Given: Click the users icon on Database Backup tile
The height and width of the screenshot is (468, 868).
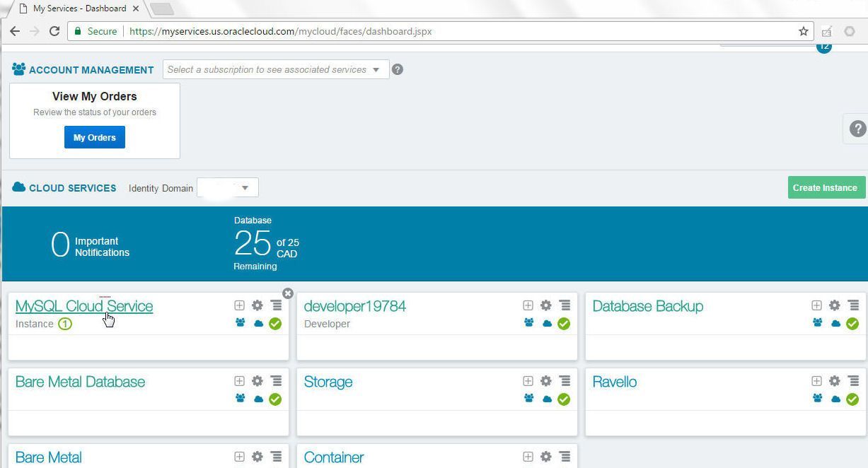Looking at the screenshot, I should 818,323.
